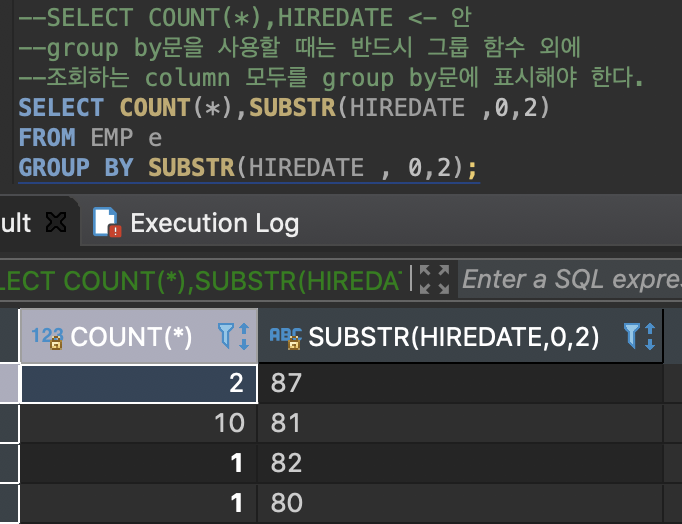Click SUBSTR in the GROUP BY line
682x524 pixels.
click(191, 167)
